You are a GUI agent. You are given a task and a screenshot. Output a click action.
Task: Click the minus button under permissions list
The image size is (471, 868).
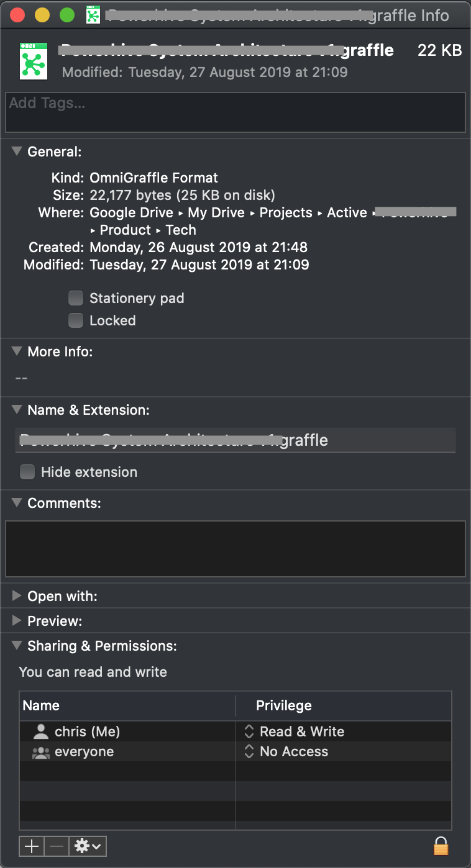point(57,846)
